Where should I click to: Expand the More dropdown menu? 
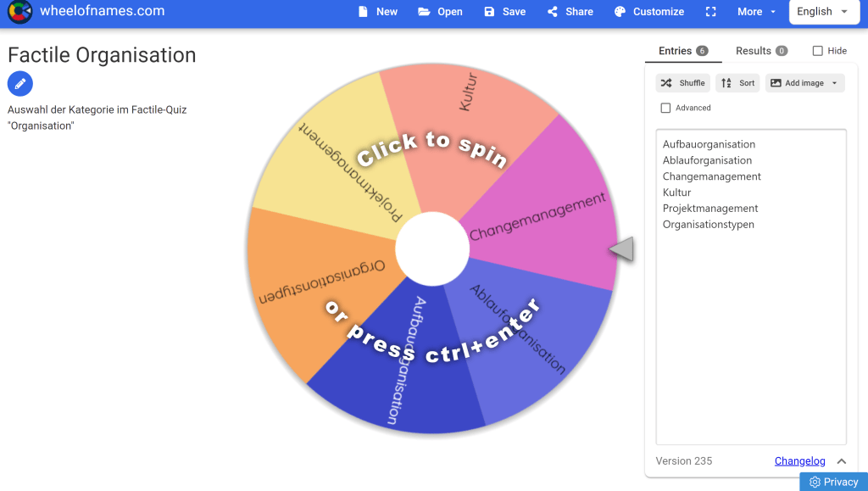tap(756, 12)
